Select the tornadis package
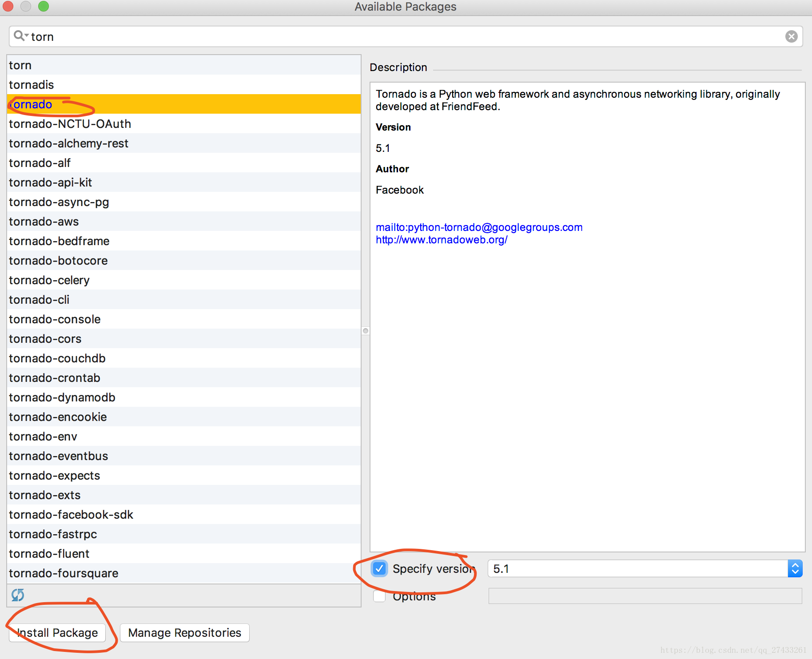The width and height of the screenshot is (812, 659). tap(184, 84)
